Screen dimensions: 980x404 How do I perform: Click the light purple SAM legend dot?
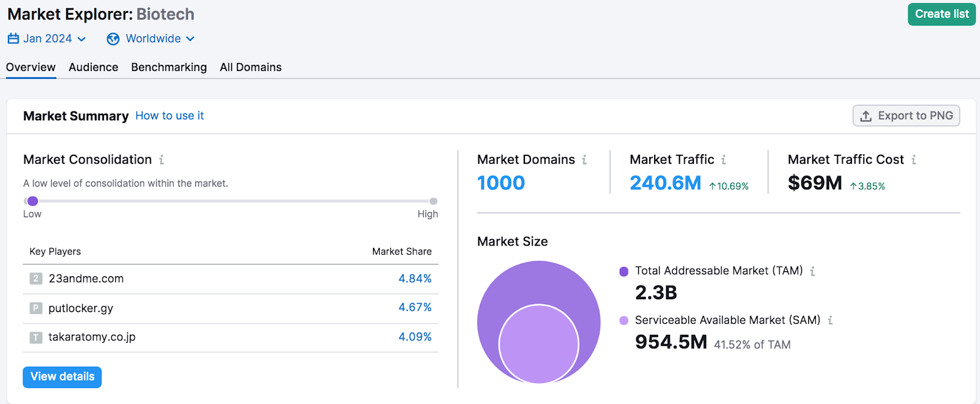[x=624, y=320]
